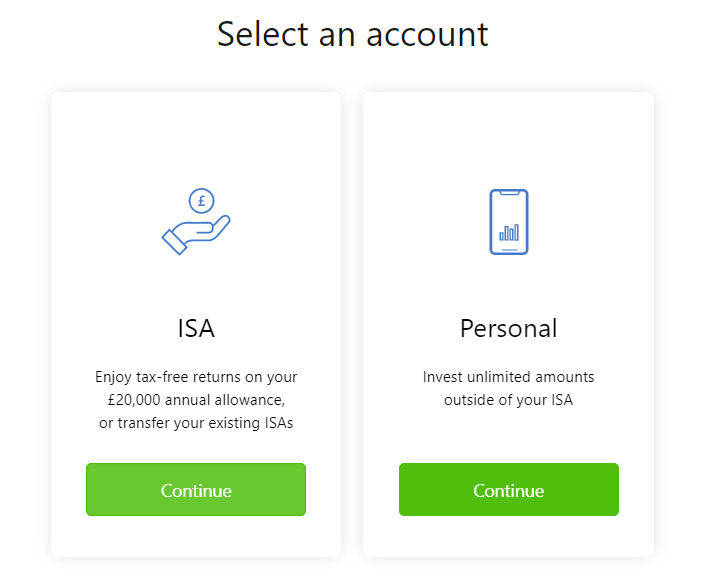713x578 pixels.
Task: Select the Personal heading
Action: [x=508, y=328]
